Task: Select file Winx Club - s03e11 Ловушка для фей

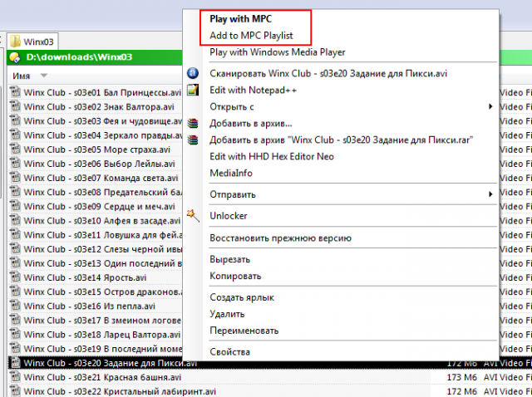Action: coord(103,235)
